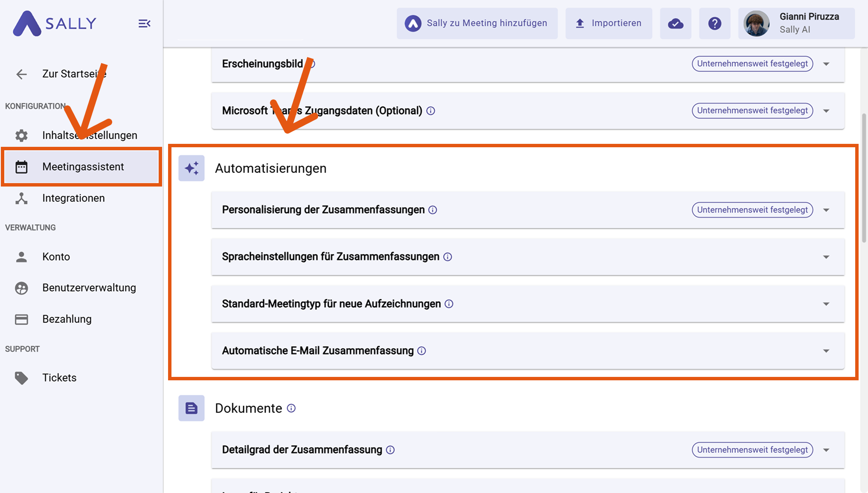Open help via the question mark icon
Image resolution: width=868 pixels, height=493 pixels.
pyautogui.click(x=714, y=23)
